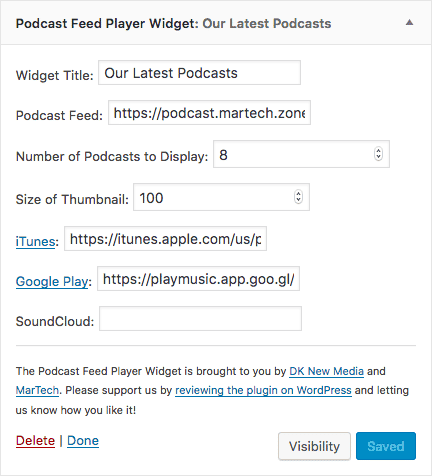Increase Size of Thumbnail with up arrow

coord(298,193)
